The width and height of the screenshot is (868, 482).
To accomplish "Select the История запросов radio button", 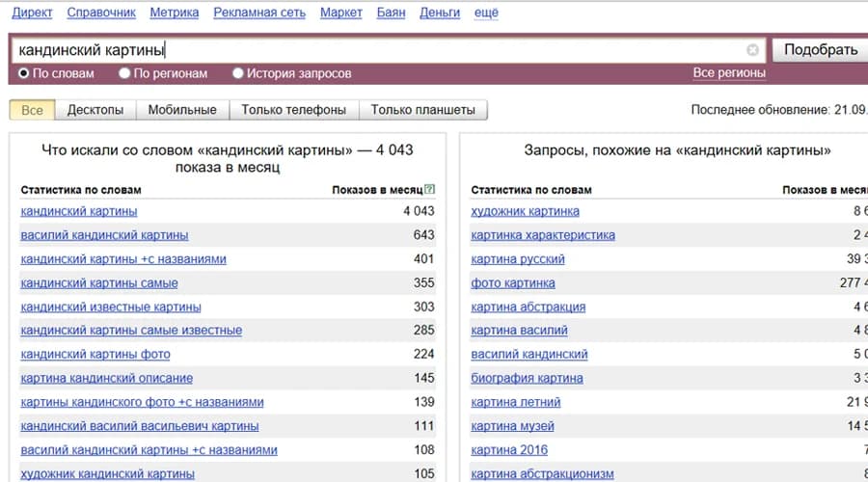I will (x=237, y=73).
